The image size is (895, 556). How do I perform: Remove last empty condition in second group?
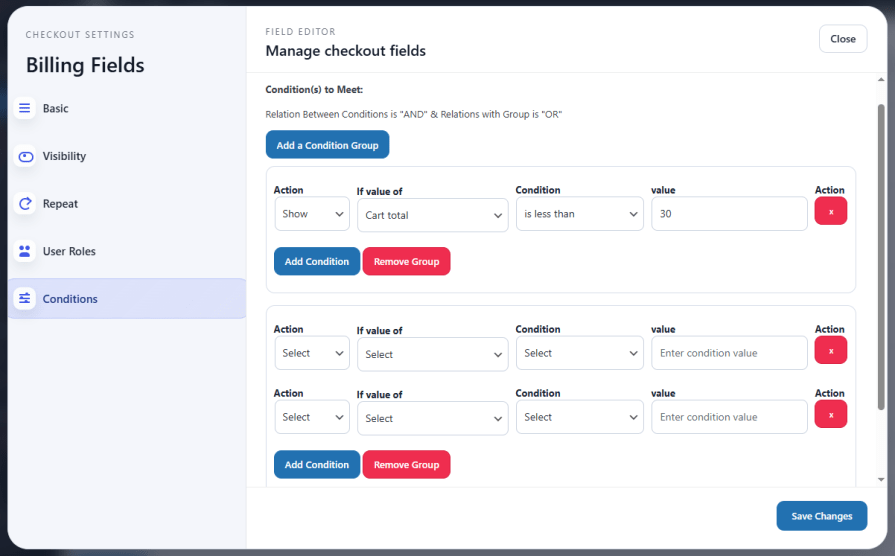[x=830, y=414]
